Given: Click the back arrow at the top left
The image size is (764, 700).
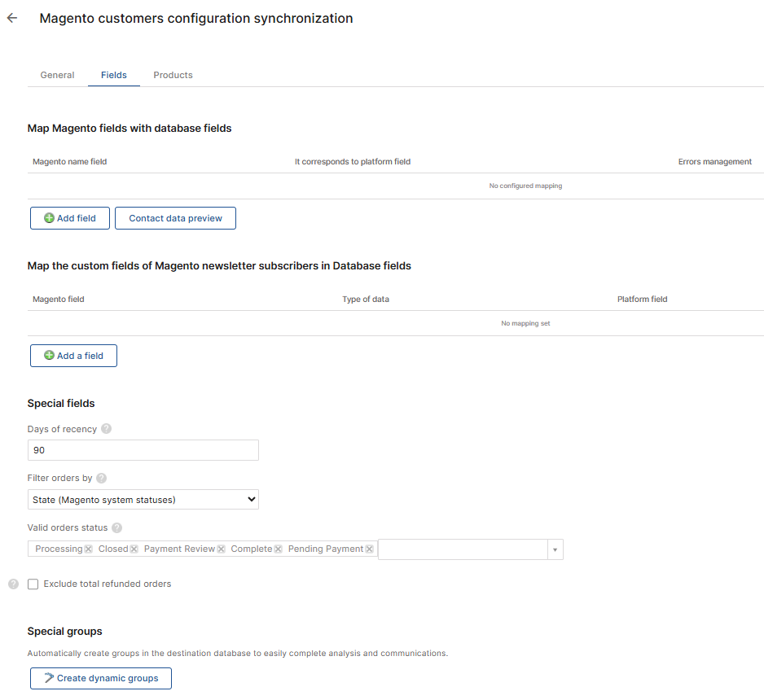Looking at the screenshot, I should coord(11,18).
